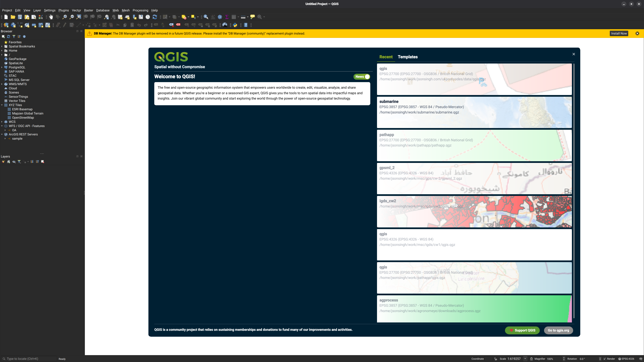Open the manage map themes eye menu

(x=14, y=162)
